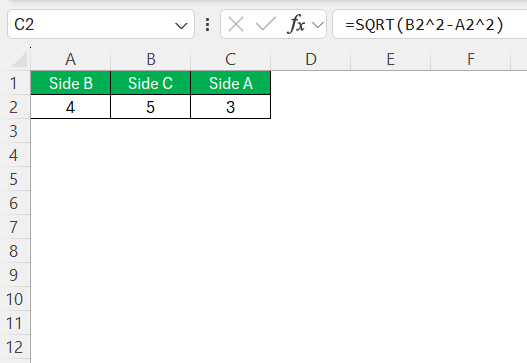
Task: Click cell A2 containing 4
Action: tap(71, 107)
